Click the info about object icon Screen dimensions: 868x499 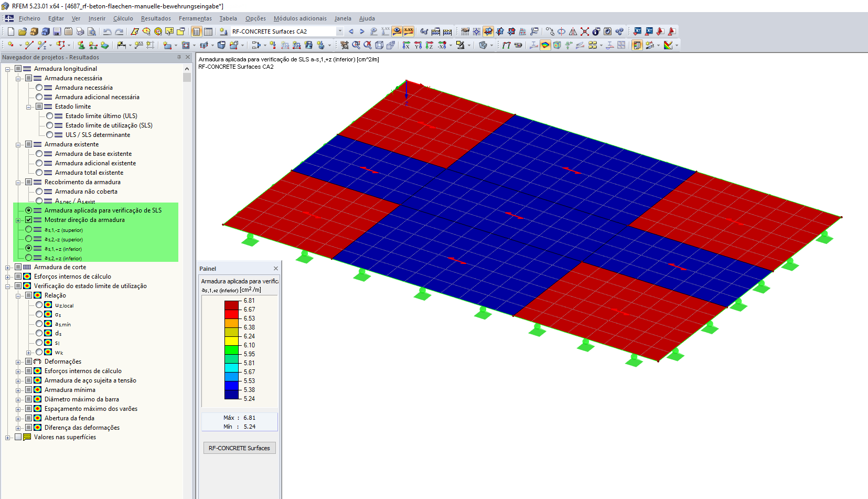pyautogui.click(x=596, y=31)
